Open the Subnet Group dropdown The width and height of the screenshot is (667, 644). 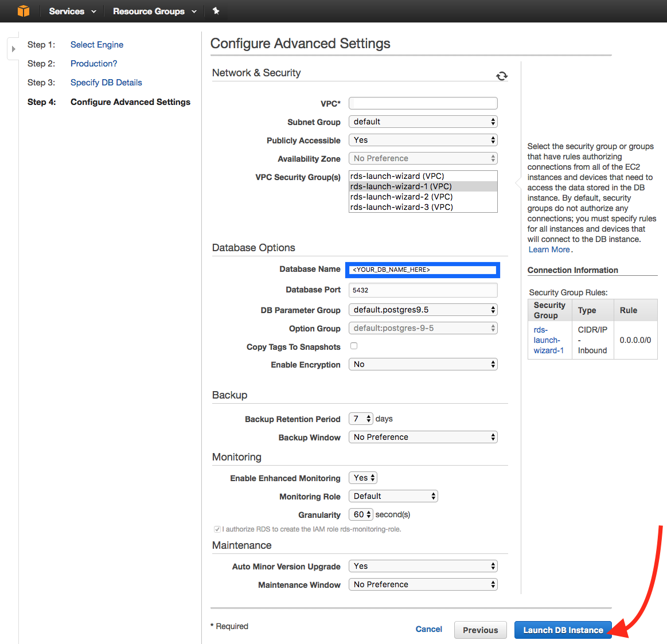[x=423, y=122]
